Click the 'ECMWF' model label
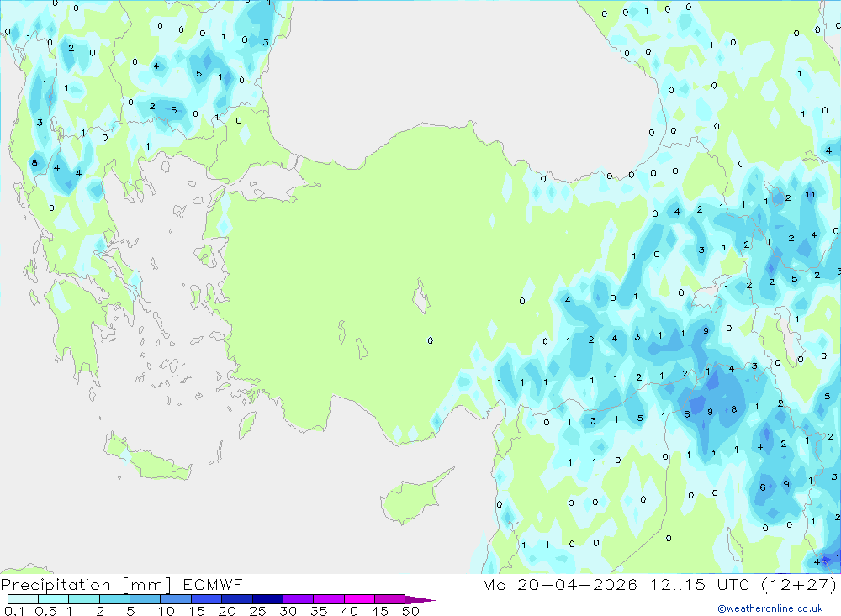This screenshot has height=616, width=841. click(213, 585)
